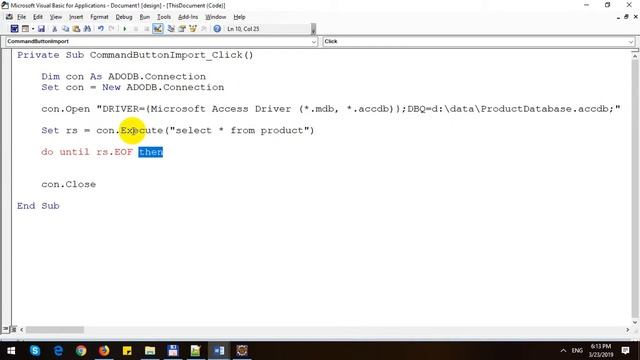Click the horizontal scrollbar thumb
Screen dimensions: 640x360
[x=55, y=329]
